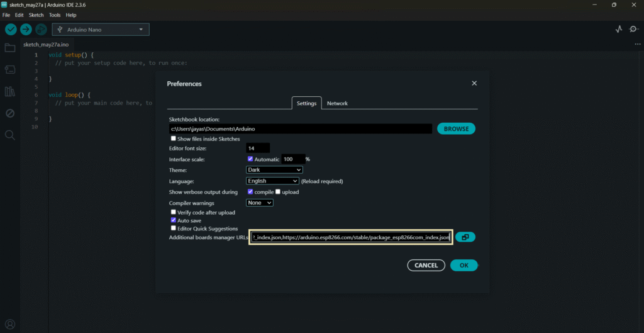This screenshot has width=644, height=333.
Task: Open the Library Manager sidebar icon
Action: pyautogui.click(x=10, y=91)
